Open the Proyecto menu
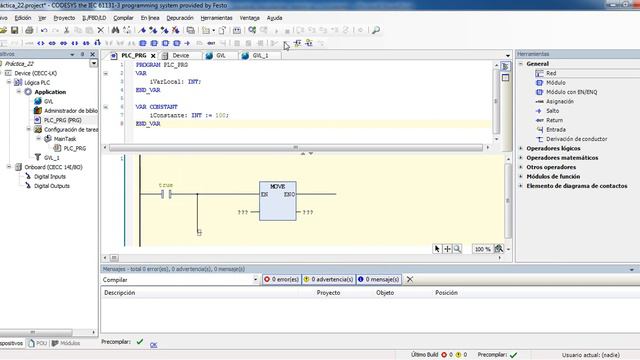The width and height of the screenshot is (640, 360). tap(64, 18)
